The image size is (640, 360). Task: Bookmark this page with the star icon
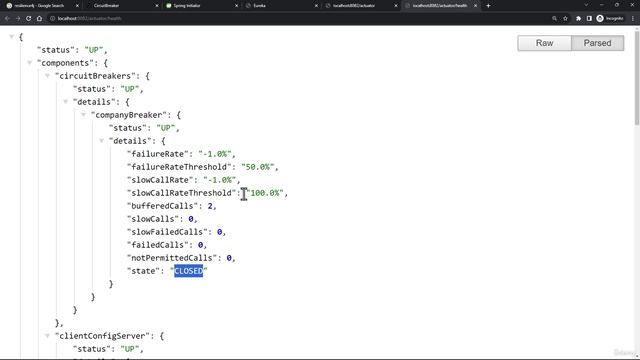(565, 18)
